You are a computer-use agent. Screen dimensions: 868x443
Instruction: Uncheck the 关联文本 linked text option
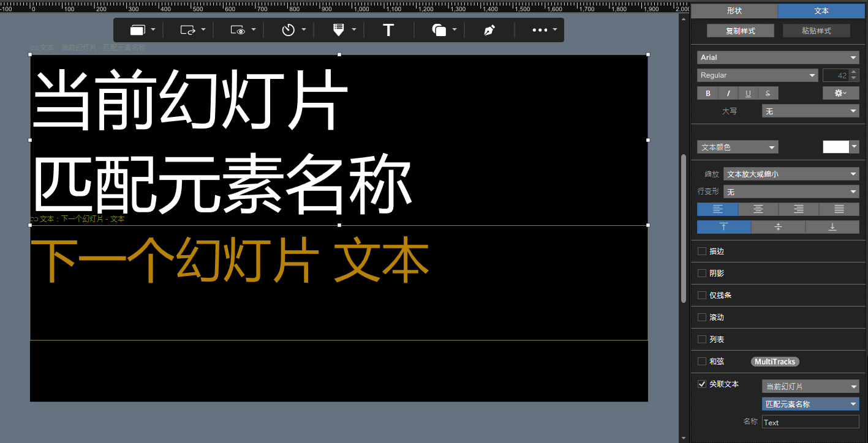click(701, 384)
